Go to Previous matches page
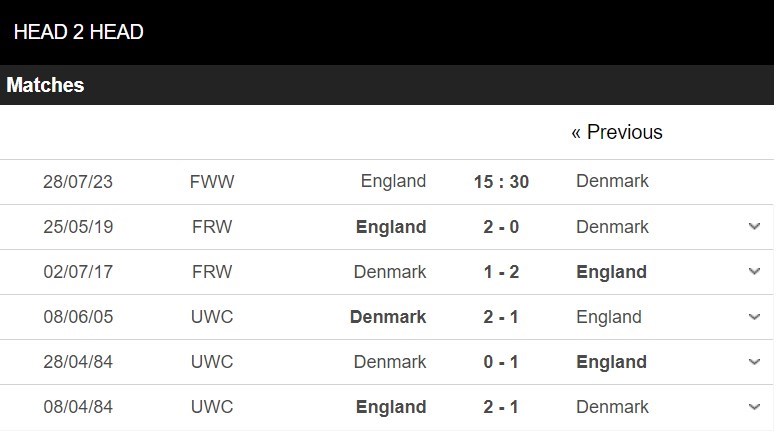777x444 pixels. pyautogui.click(x=616, y=132)
